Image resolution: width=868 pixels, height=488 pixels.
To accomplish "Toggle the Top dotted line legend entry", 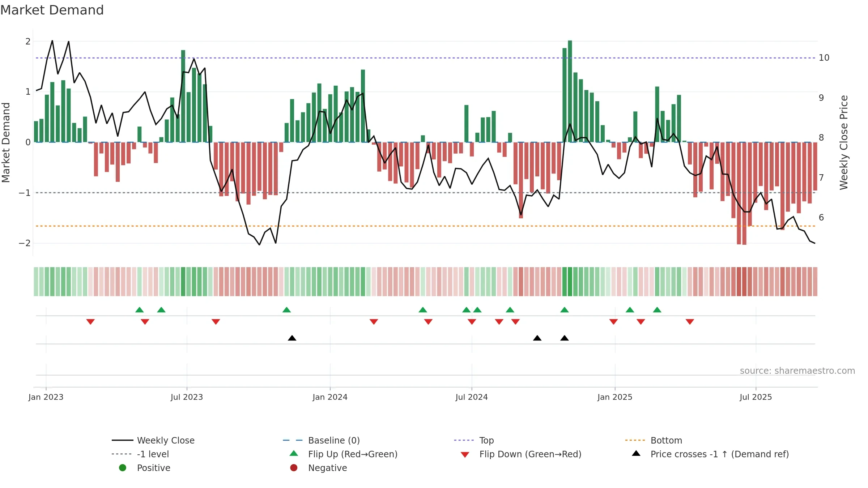I will 474,440.
